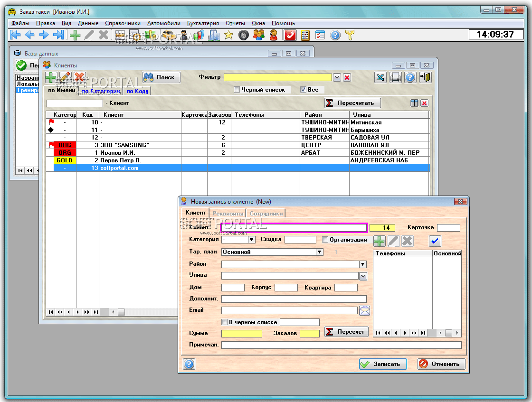Viewport: 532px width, 402px height.
Task: Select Перов Петр П. client row
Action: [237, 160]
